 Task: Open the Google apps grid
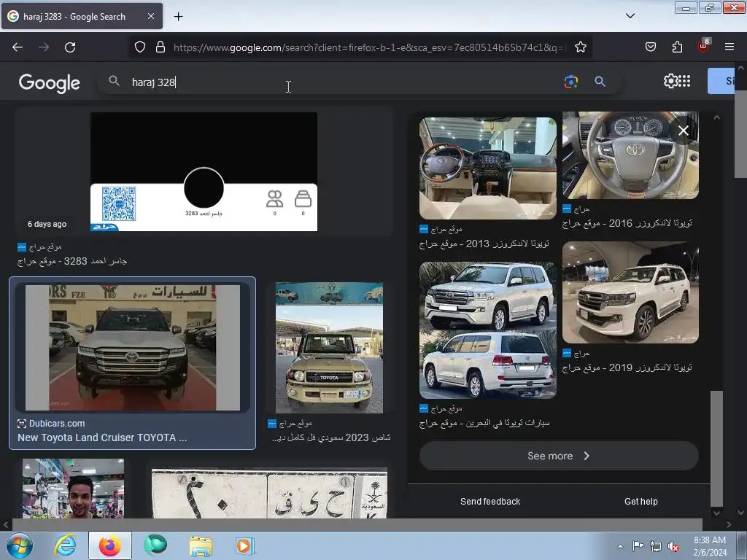(x=684, y=81)
